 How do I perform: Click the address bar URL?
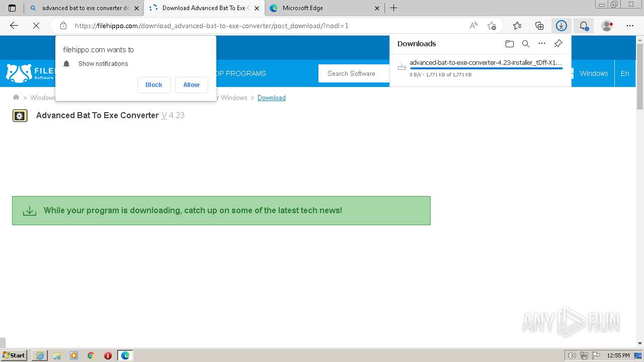pyautogui.click(x=212, y=26)
